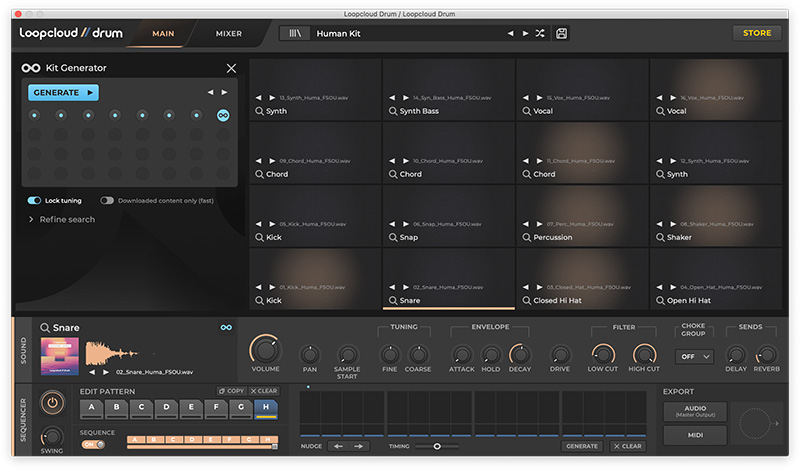Select edit pattern F
The image size is (800, 470).
(216, 408)
